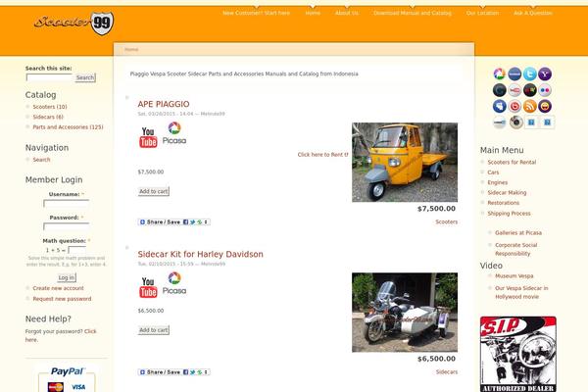Image resolution: width=588 pixels, height=392 pixels.
Task: Open Corporate Social Responsibility link
Action: click(516, 249)
